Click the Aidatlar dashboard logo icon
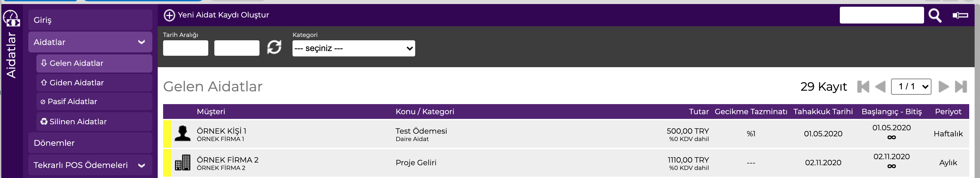 [11, 18]
